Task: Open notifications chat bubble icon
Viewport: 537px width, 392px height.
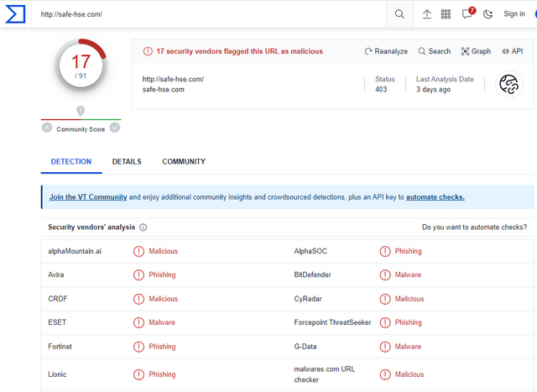Action: [467, 14]
